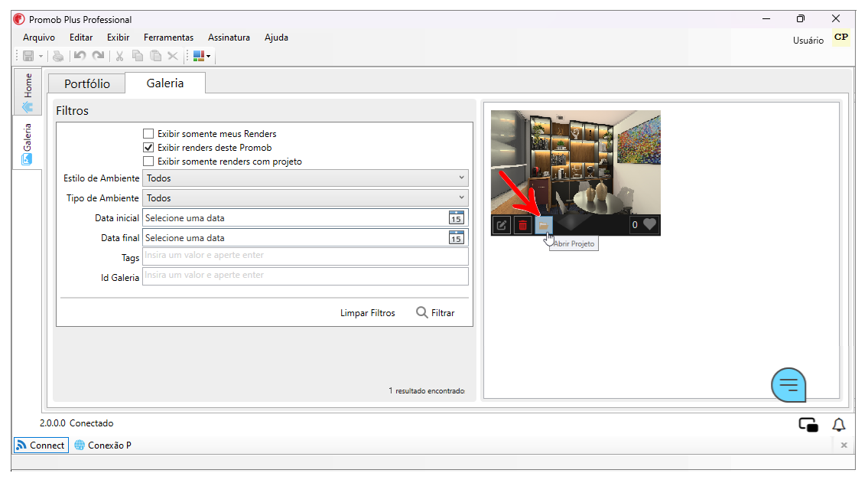The image size is (868, 483).
Task: Open the Home side panel
Action: point(27,92)
